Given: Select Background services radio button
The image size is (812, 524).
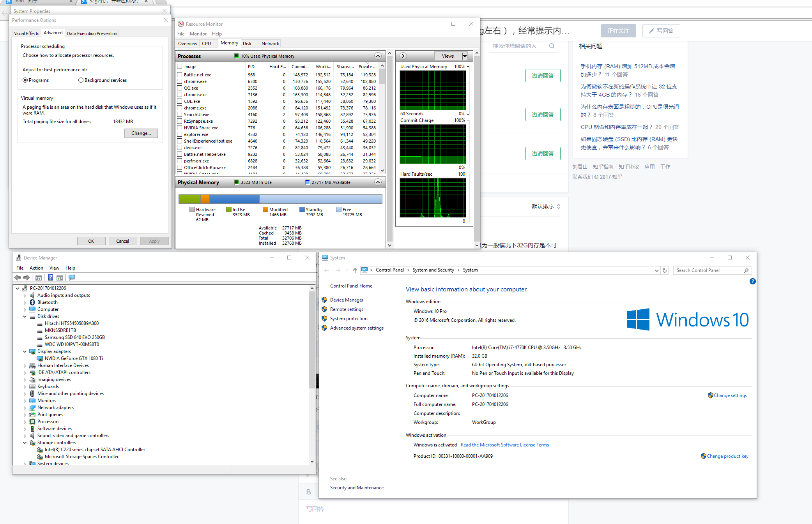Looking at the screenshot, I should click(81, 80).
